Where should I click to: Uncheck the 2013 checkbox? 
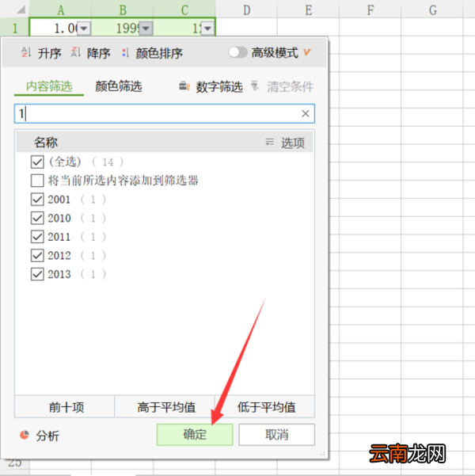tap(37, 274)
